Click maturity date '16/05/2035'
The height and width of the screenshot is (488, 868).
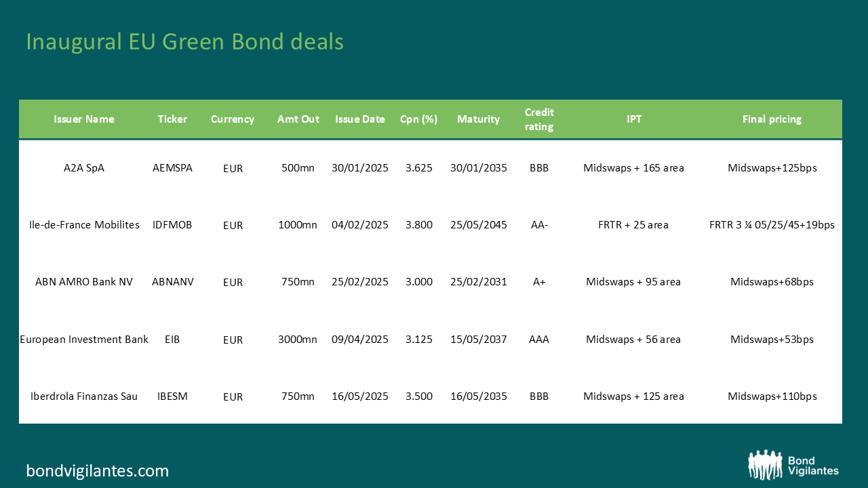pos(479,396)
